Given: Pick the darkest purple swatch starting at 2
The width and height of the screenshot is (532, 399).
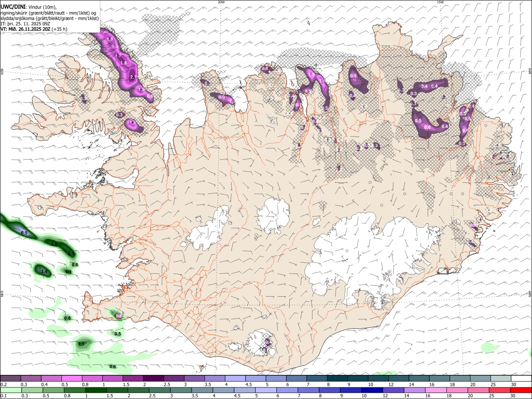Looking at the screenshot, I should [153, 378].
